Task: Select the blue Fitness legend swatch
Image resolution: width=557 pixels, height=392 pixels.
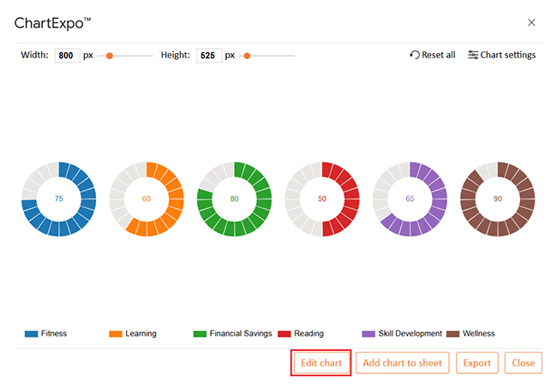Action: [31, 334]
